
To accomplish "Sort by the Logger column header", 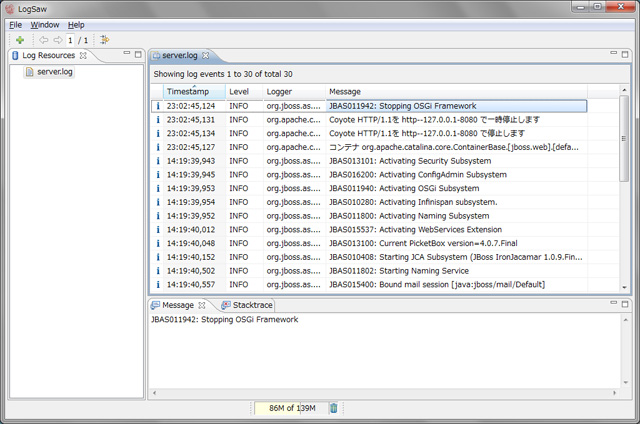I will [294, 91].
